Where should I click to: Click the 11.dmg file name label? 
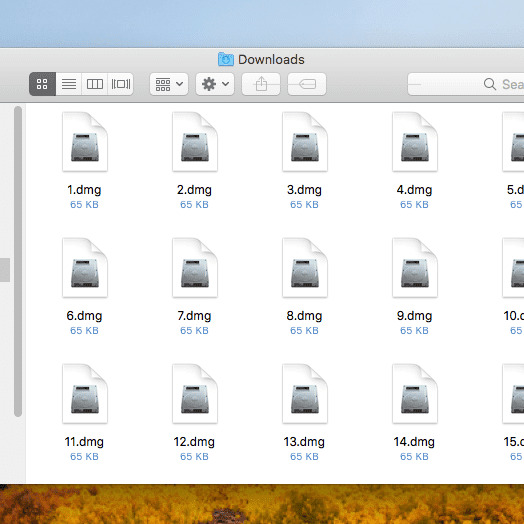tap(84, 442)
